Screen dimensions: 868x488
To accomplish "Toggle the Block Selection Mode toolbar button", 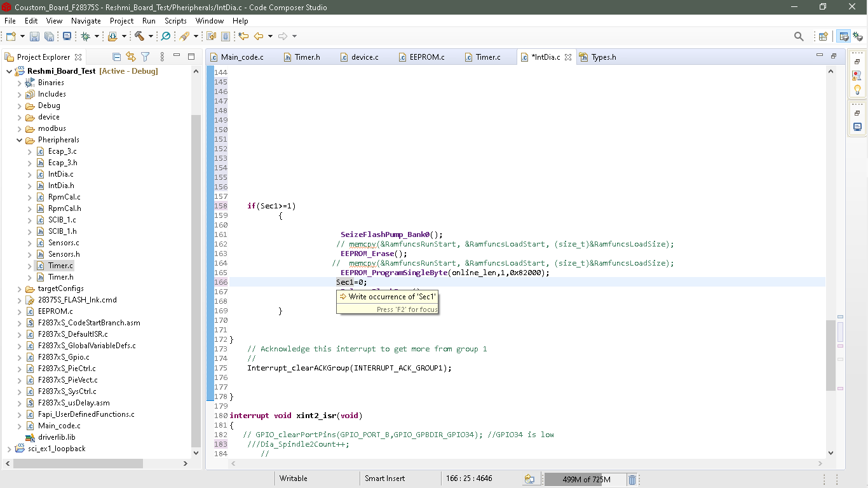I will pyautogui.click(x=226, y=36).
